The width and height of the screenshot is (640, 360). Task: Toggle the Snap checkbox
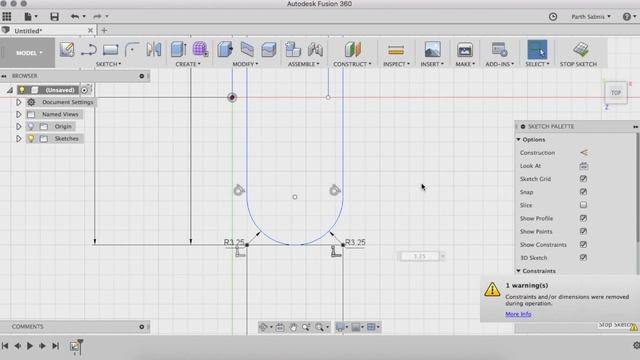[x=583, y=192]
